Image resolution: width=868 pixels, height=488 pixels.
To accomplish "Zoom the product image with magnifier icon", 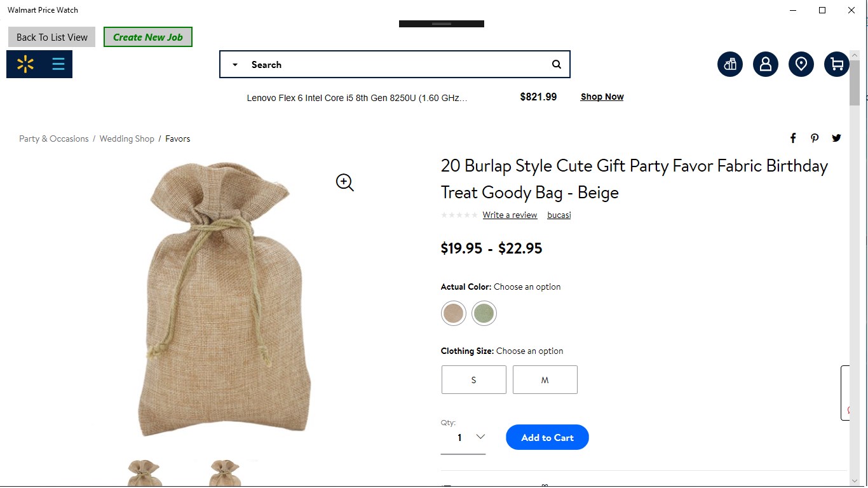I will click(x=344, y=182).
